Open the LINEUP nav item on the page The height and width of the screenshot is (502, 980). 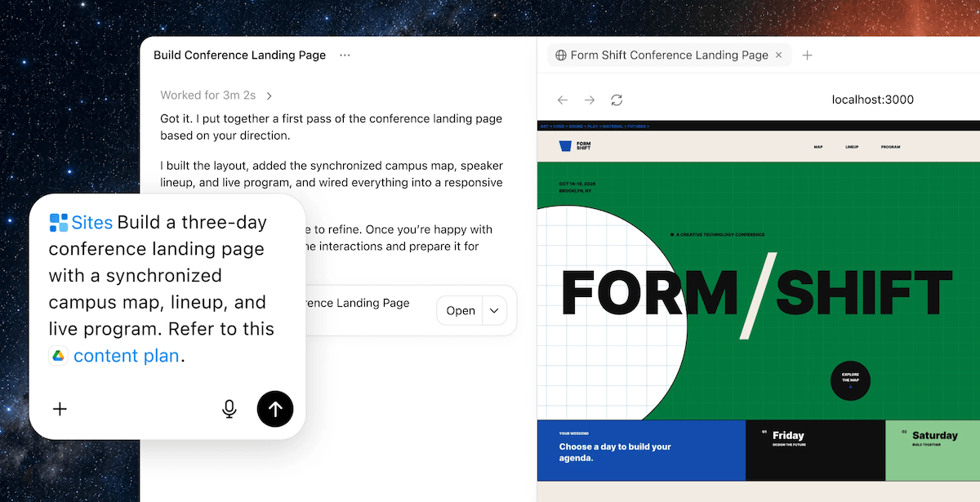[852, 147]
